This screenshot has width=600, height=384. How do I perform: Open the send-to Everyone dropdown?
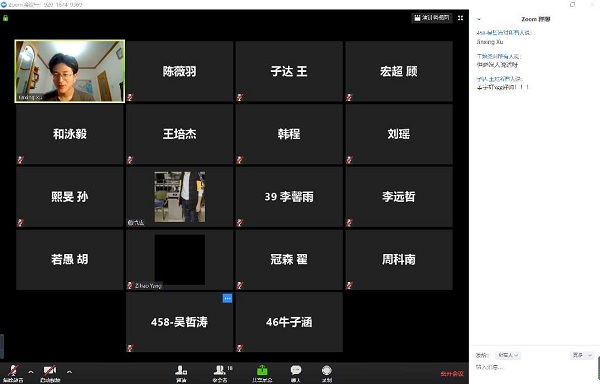[x=508, y=355]
